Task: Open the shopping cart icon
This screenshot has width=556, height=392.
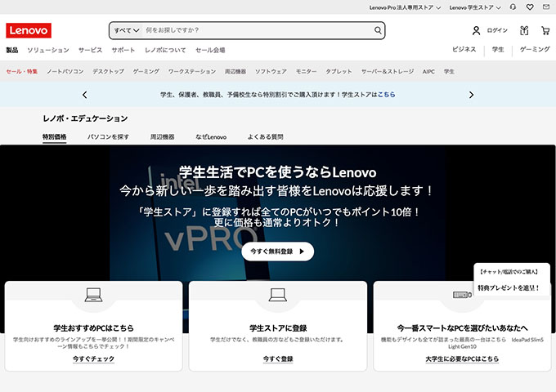Action: 545,31
